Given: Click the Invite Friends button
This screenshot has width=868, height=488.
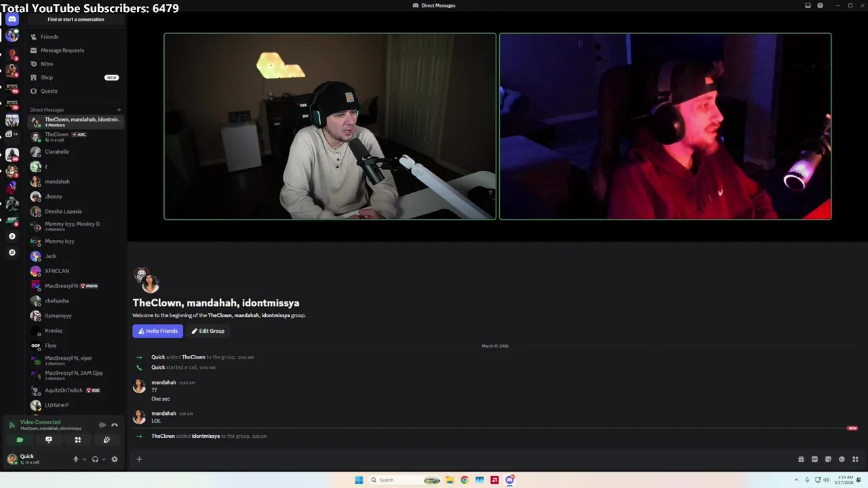Looking at the screenshot, I should [158, 331].
